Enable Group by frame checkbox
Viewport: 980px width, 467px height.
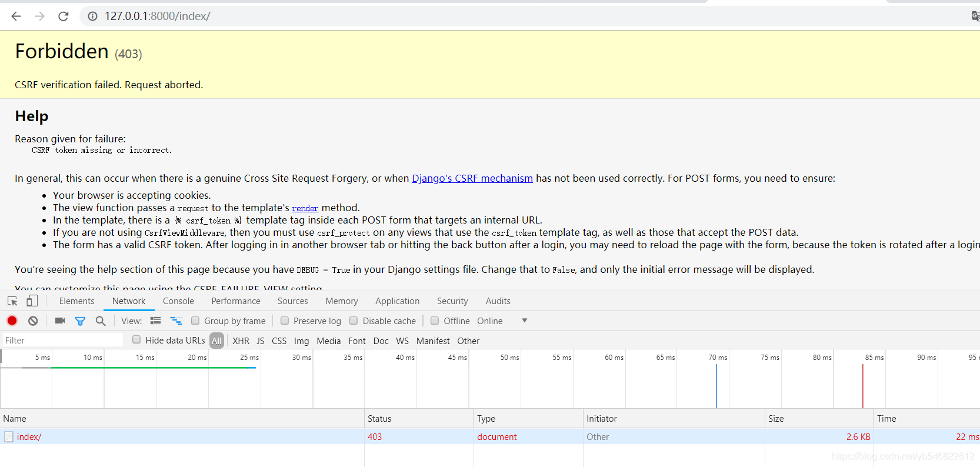point(195,321)
